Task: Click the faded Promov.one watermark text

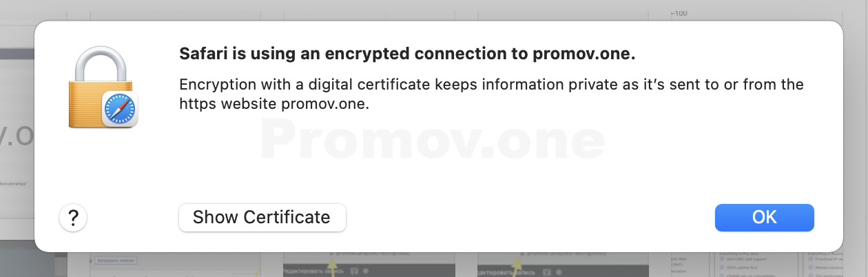Action: [x=433, y=141]
